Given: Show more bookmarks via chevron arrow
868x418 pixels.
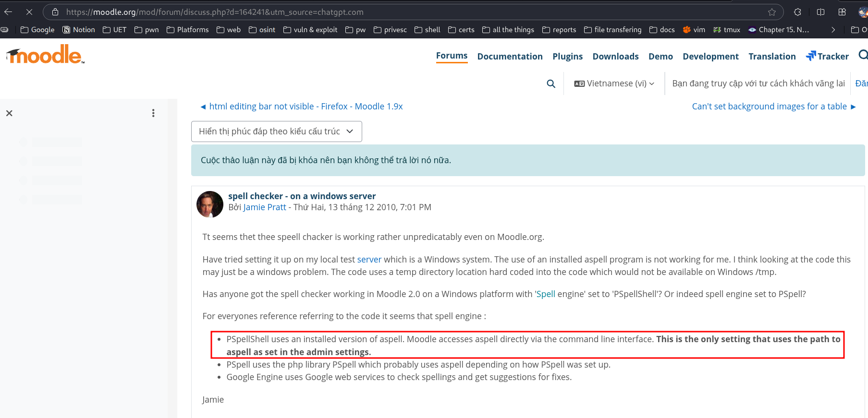Looking at the screenshot, I should tap(833, 30).
